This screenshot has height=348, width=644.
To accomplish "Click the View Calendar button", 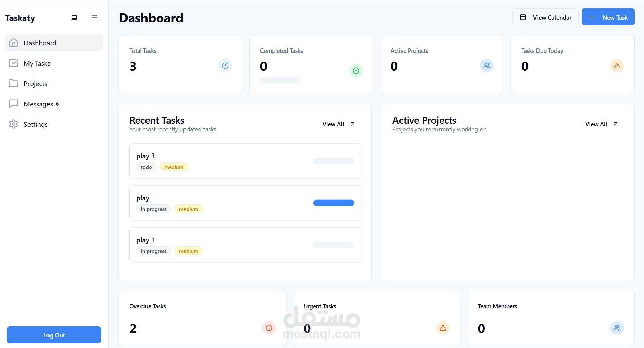I will tap(545, 17).
